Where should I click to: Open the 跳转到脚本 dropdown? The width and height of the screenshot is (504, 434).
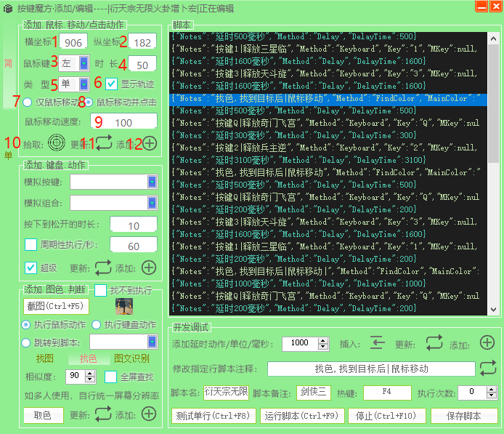[152, 342]
